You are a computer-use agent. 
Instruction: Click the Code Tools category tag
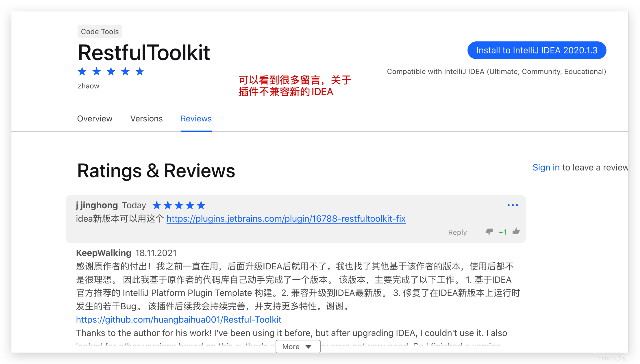tap(100, 31)
